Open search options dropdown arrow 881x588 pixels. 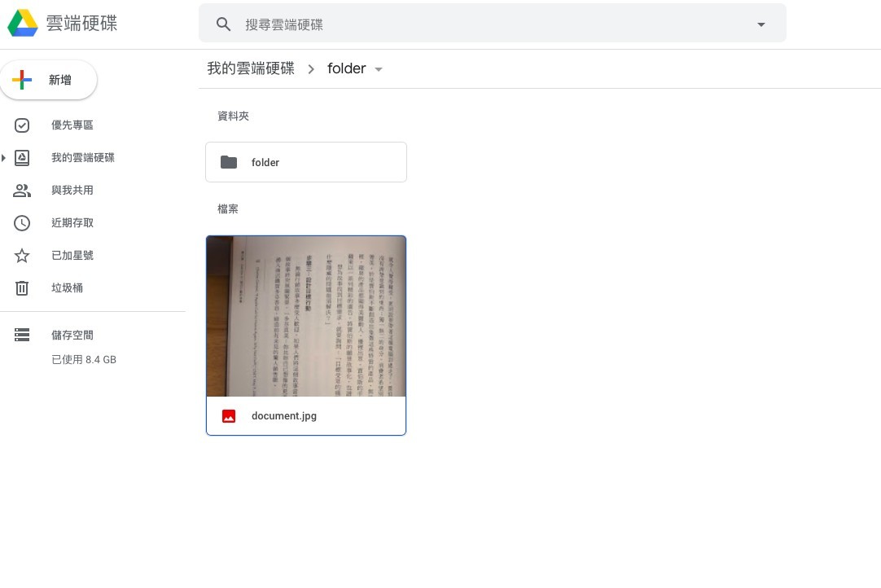[x=761, y=24]
